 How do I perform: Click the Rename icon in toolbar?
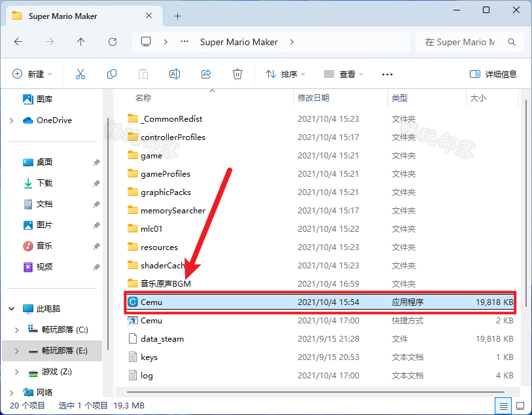tap(175, 74)
